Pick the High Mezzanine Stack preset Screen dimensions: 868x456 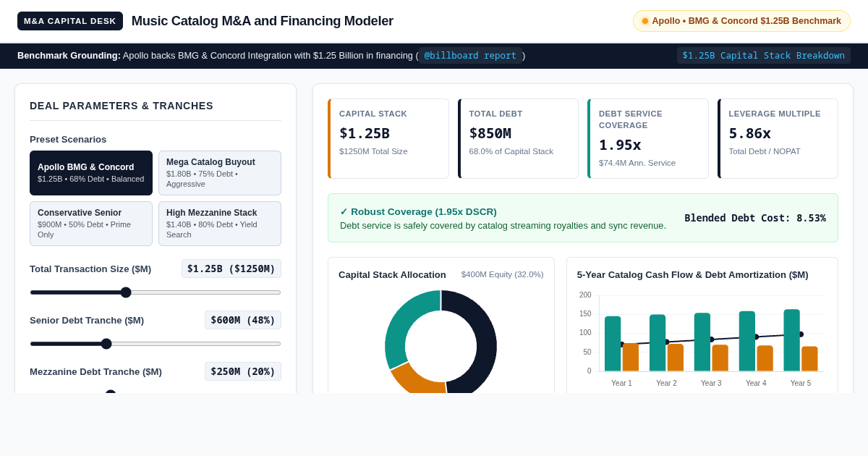click(x=220, y=224)
